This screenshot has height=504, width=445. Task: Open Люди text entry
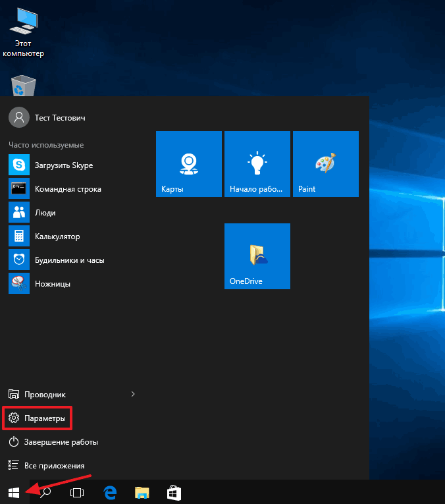click(x=45, y=213)
